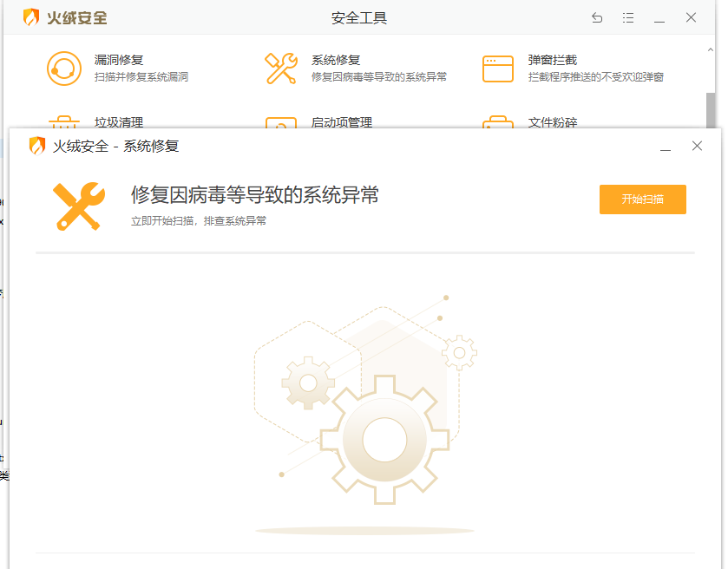
Task: Click the 系统修复 label in tools list
Action: 336,60
